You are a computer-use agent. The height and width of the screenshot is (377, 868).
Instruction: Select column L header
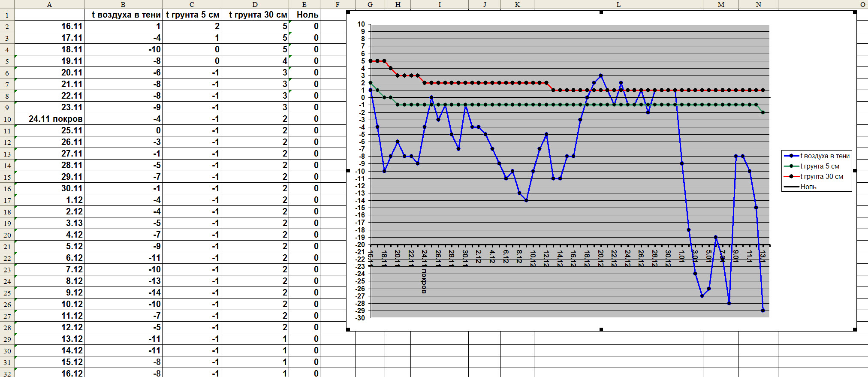pos(618,4)
